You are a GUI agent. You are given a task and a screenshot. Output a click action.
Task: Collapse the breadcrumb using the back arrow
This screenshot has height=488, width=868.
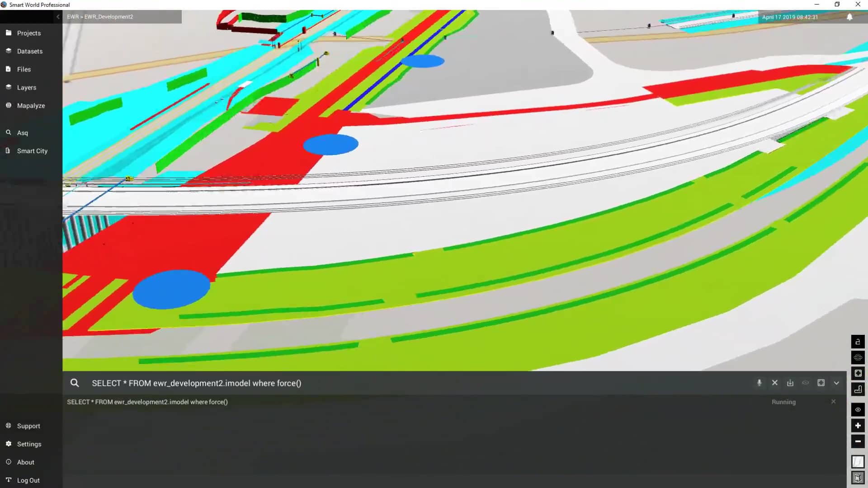coord(57,16)
